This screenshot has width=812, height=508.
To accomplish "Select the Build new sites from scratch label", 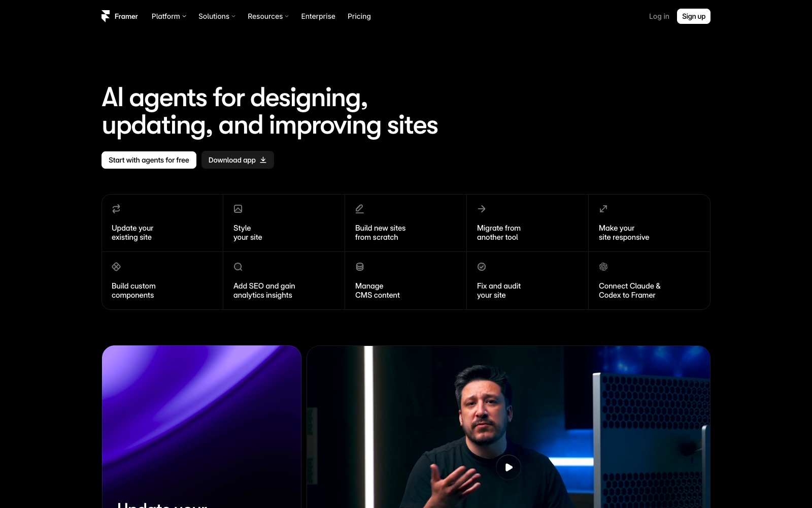I will (x=380, y=233).
